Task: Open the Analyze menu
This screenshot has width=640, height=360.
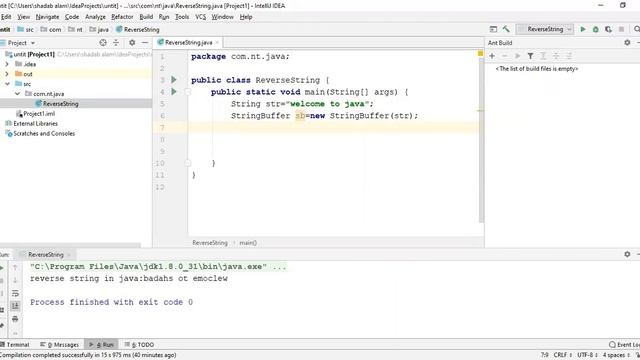Action: tap(95, 17)
